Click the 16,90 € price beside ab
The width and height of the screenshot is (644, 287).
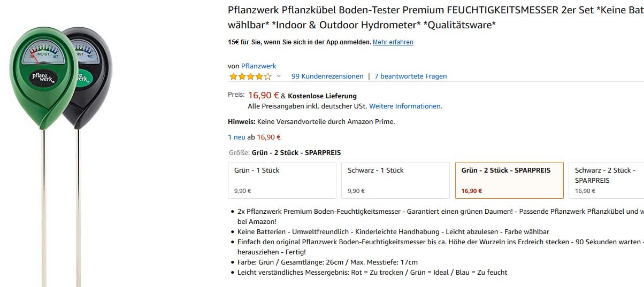tap(269, 137)
